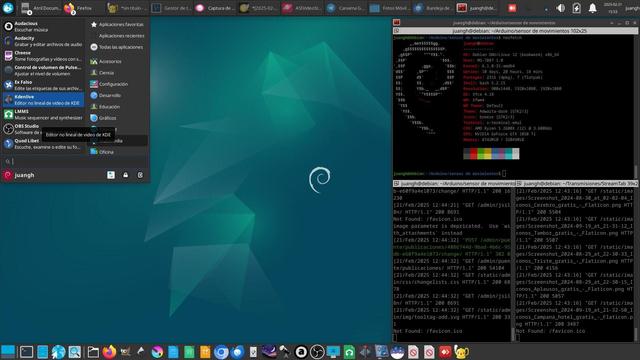640x360 pixels.
Task: Open LibreOffice Writer blue document dock icon
Action: [173, 352]
